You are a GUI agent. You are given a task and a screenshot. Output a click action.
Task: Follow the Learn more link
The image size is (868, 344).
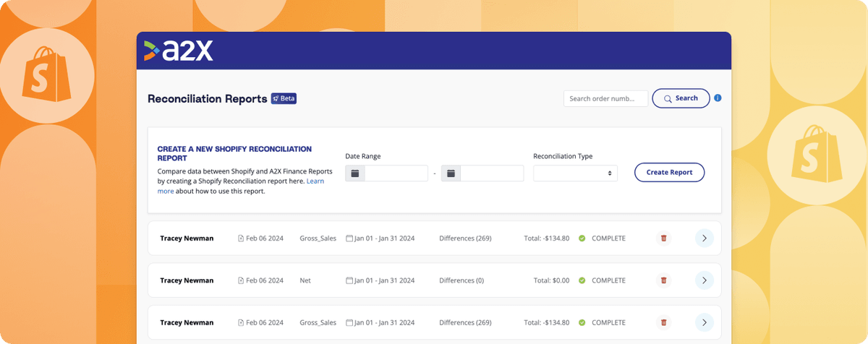pyautogui.click(x=241, y=186)
